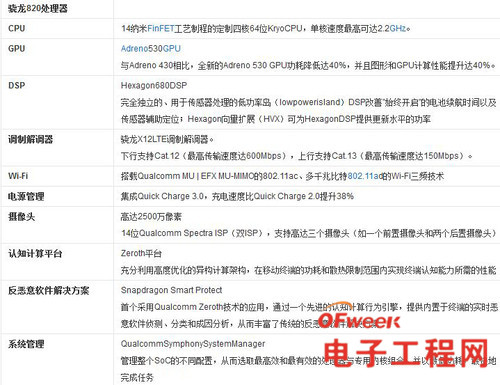This screenshot has height=385, width=500.
Task: Select the 14位Qualcomm Spectra ISP line
Action: 309,233
